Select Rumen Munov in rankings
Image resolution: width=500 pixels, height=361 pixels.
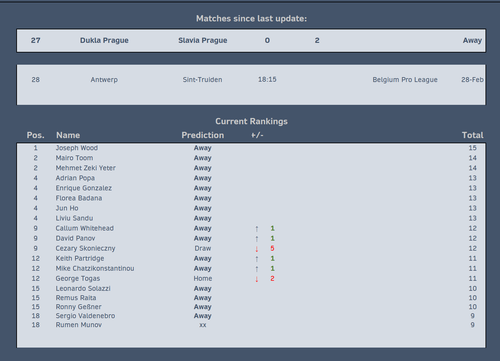click(x=79, y=325)
